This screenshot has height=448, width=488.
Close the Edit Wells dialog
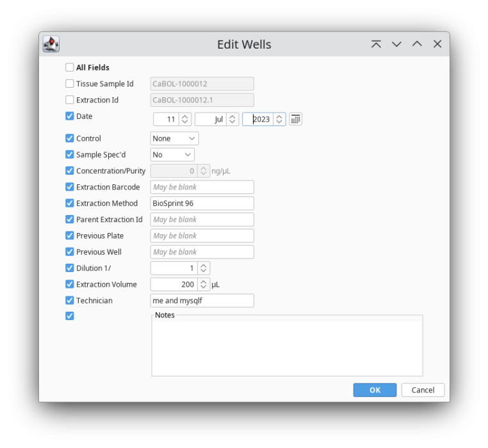pyautogui.click(x=437, y=44)
